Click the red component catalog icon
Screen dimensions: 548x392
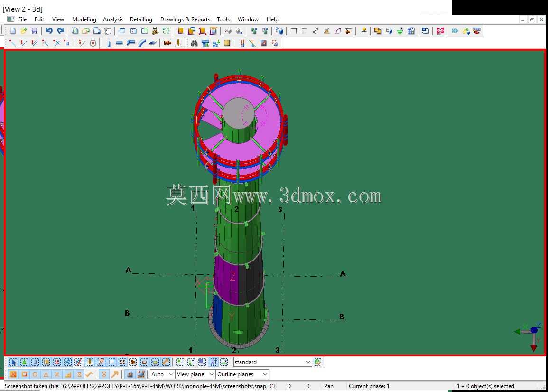pyautogui.click(x=440, y=31)
